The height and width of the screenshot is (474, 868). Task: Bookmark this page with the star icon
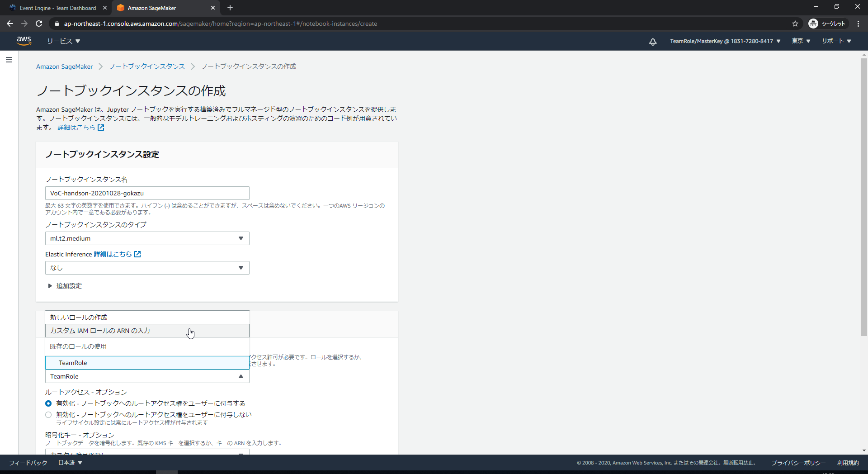coord(795,24)
